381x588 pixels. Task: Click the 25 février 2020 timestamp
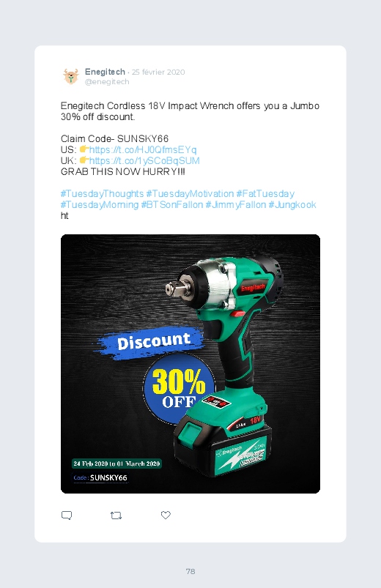coord(158,72)
